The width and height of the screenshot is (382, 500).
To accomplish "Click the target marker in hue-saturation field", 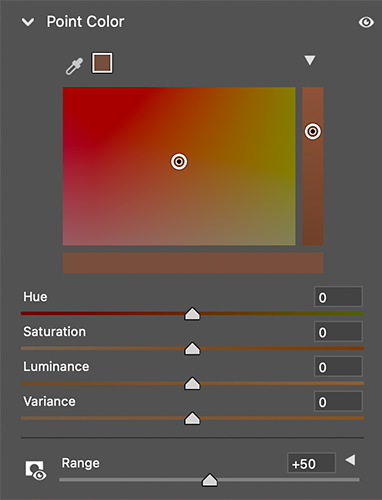I will coord(179,162).
